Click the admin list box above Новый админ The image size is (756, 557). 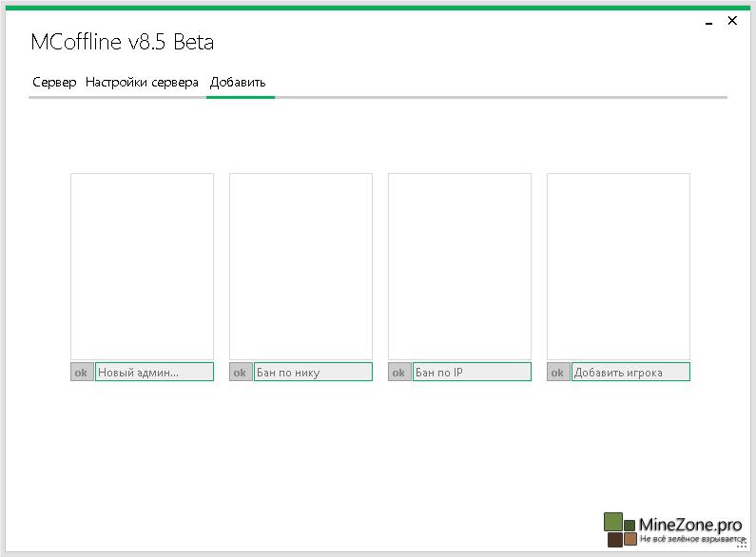coord(142,266)
